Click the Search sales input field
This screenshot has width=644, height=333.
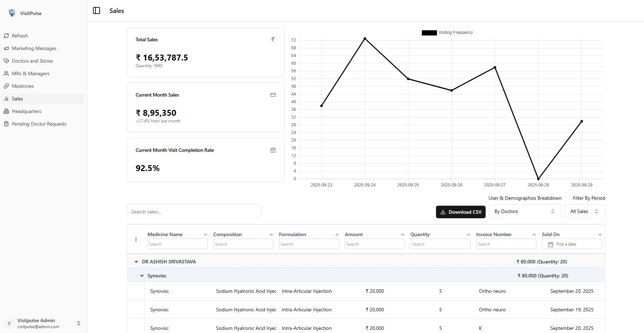coord(194,212)
